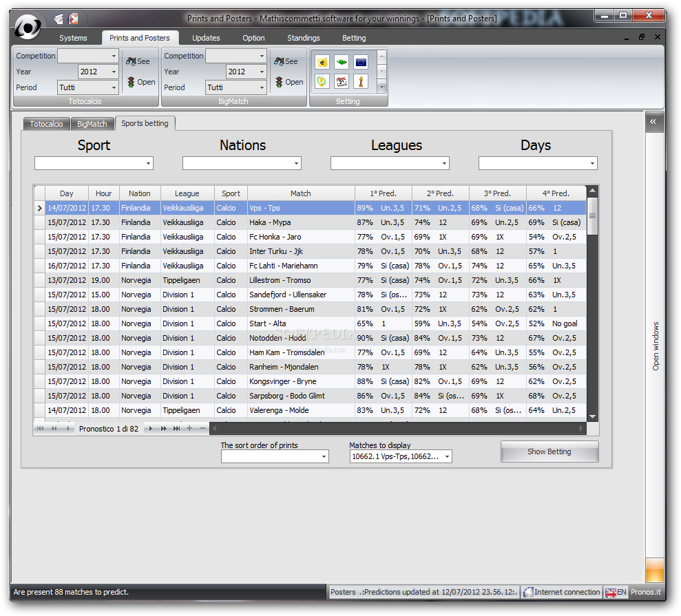The height and width of the screenshot is (616, 681).
Task: Click Pronos.it in the status bar
Action: click(646, 592)
